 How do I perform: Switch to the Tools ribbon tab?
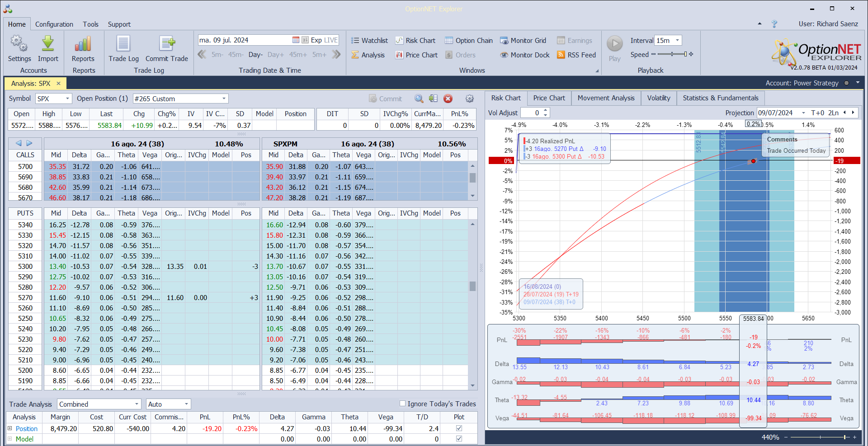(x=90, y=24)
